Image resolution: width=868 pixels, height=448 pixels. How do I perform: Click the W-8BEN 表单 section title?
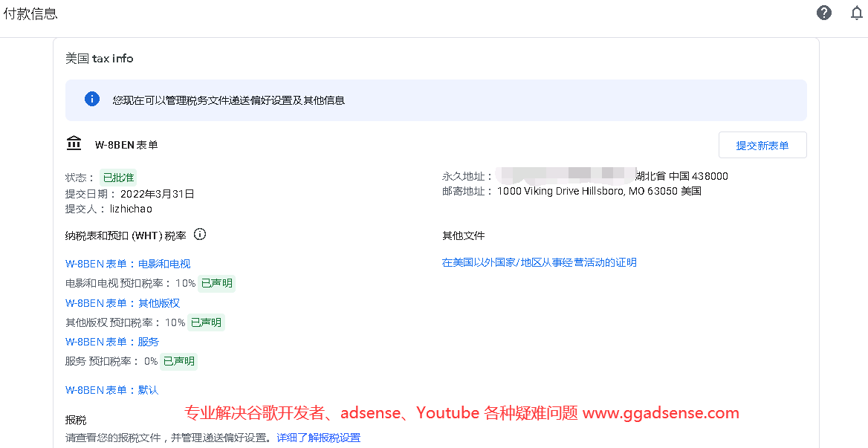[x=127, y=145]
